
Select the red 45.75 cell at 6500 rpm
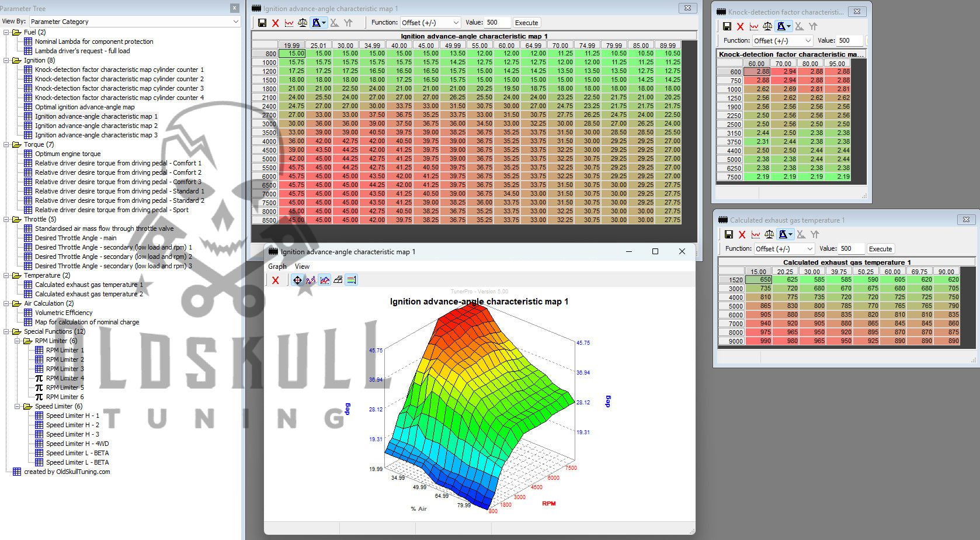296,185
